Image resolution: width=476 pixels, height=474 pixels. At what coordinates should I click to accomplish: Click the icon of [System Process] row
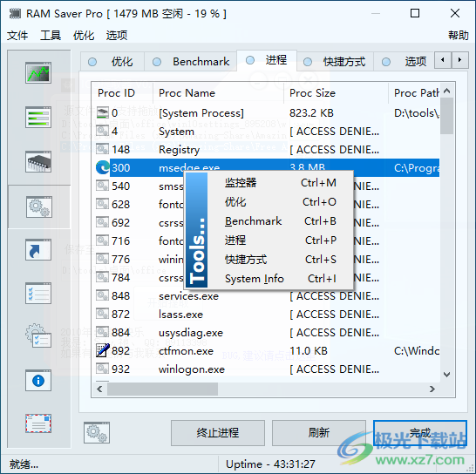click(x=102, y=112)
